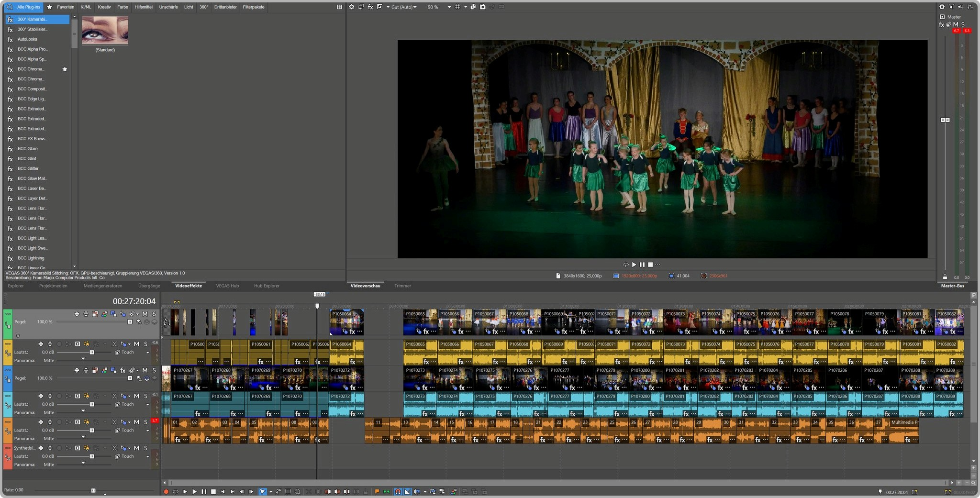This screenshot has width=980, height=498.
Task: Open preview properties gear icon
Action: click(x=352, y=7)
